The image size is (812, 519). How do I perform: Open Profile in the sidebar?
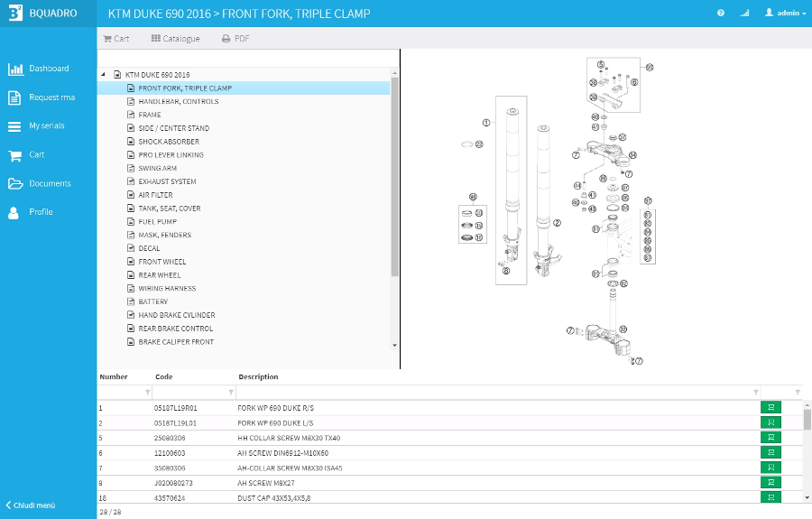click(30, 212)
